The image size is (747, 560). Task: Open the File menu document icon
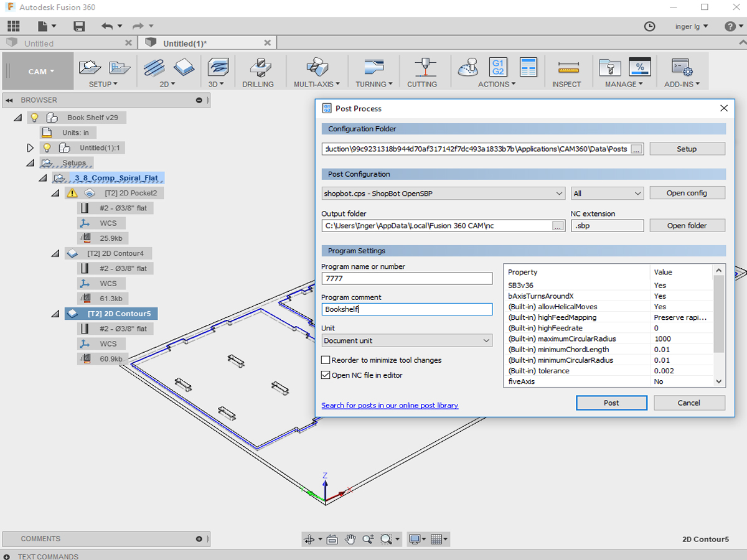[x=43, y=26]
